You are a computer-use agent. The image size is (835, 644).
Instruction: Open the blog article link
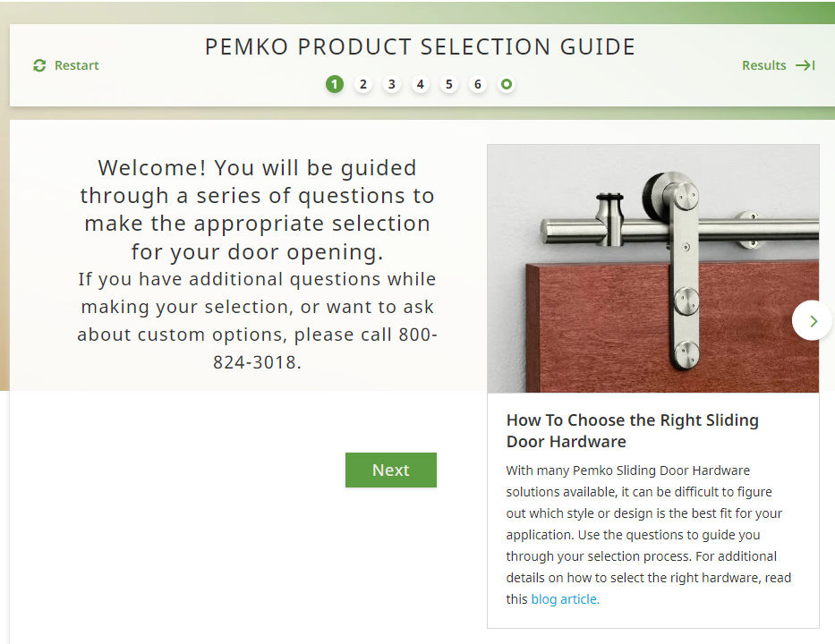click(565, 599)
